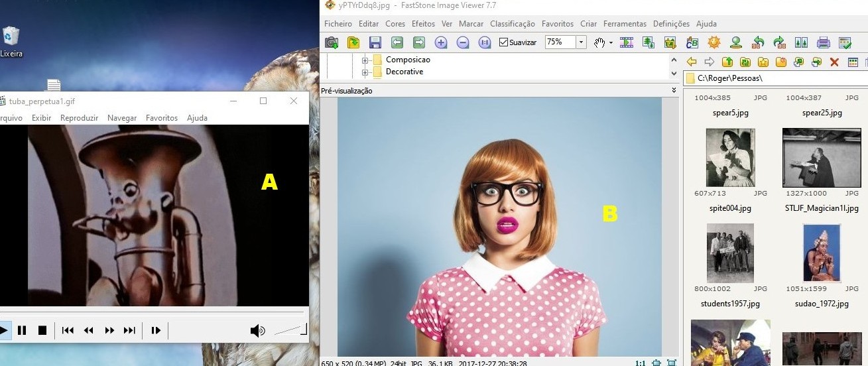Viewport: 868px width, 366px height.
Task: Click the Save (floppy disk) toolbar icon
Action: [375, 42]
